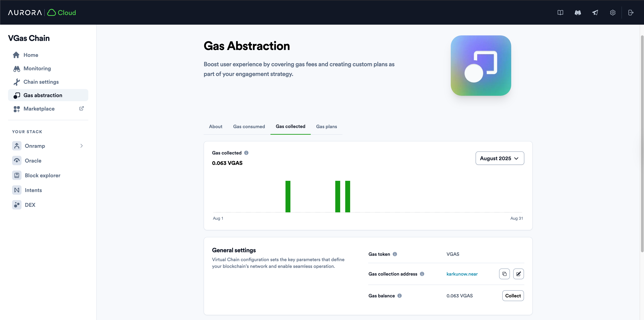The width and height of the screenshot is (644, 320).
Task: Switch to the Gas consumed tab
Action: click(249, 127)
